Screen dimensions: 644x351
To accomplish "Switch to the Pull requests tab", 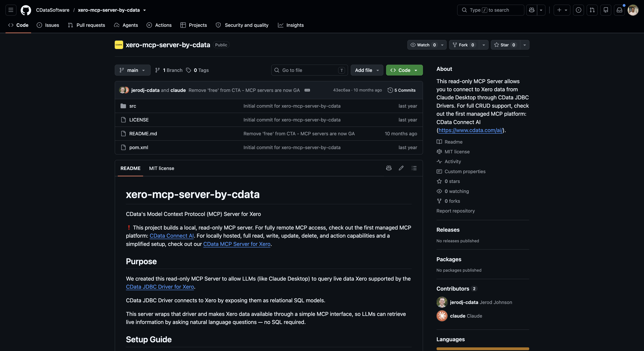I will tap(86, 25).
